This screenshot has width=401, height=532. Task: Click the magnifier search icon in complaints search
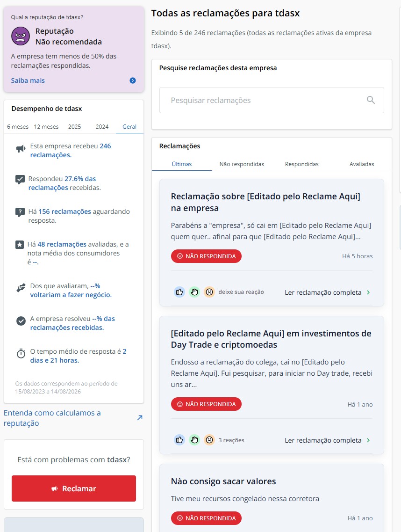click(371, 100)
